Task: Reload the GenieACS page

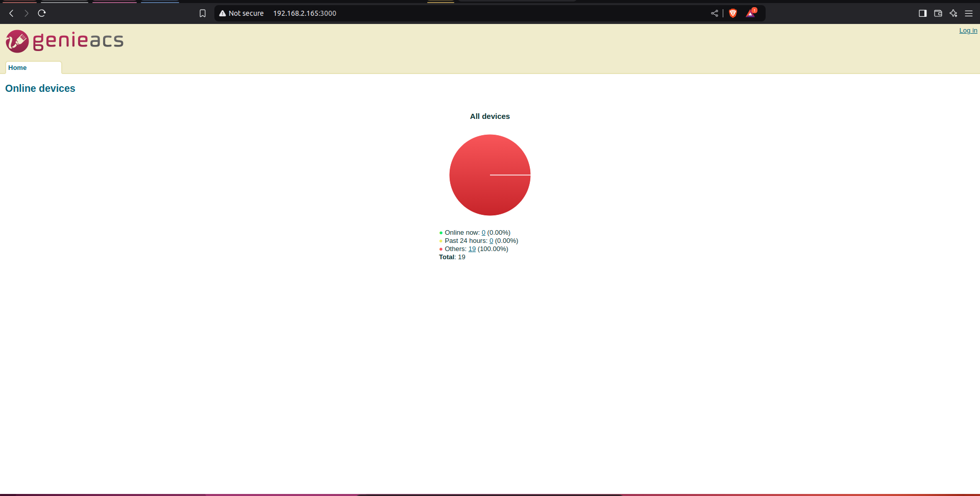Action: coord(42,13)
